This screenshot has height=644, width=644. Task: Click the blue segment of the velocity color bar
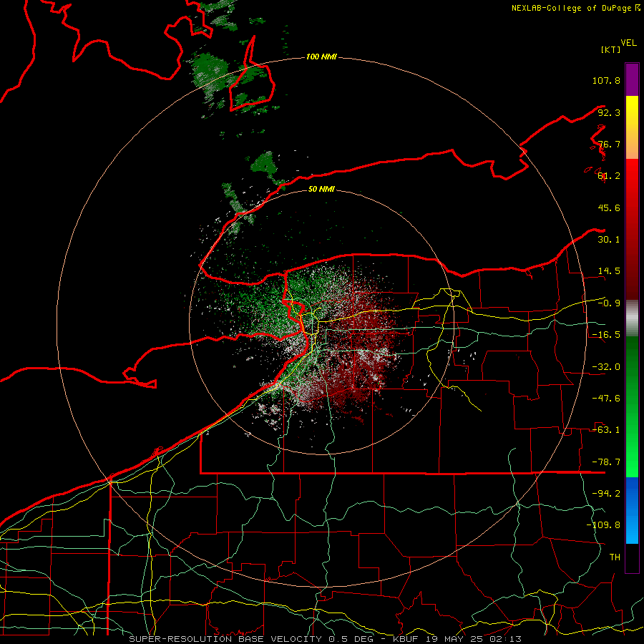pos(632,510)
